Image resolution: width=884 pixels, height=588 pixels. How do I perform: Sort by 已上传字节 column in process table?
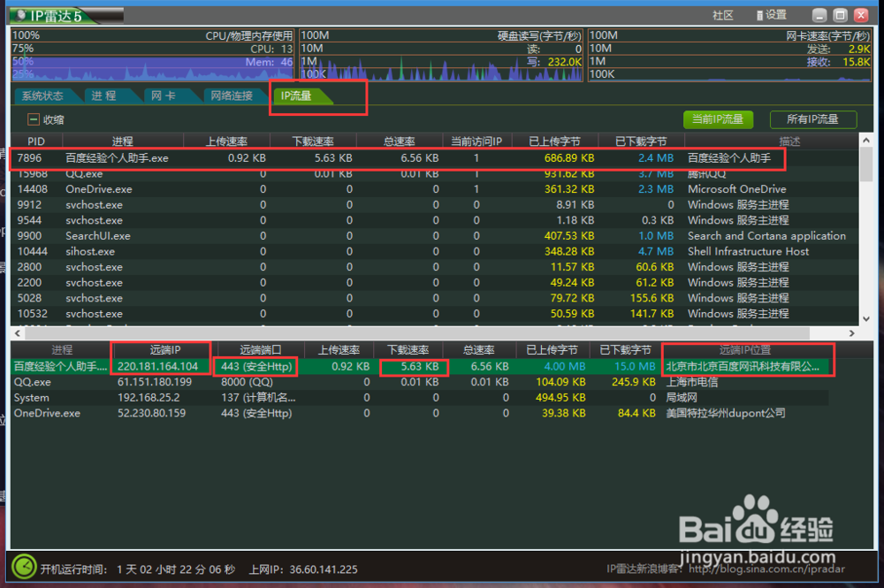point(554,141)
